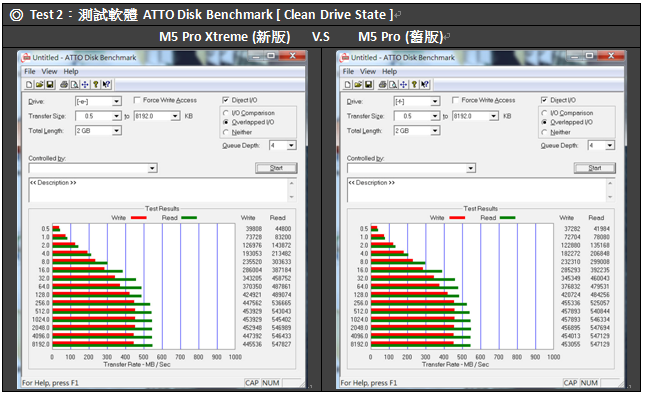
Task: Select Overlapped I/O radio in right ATTO window
Action: (544, 122)
